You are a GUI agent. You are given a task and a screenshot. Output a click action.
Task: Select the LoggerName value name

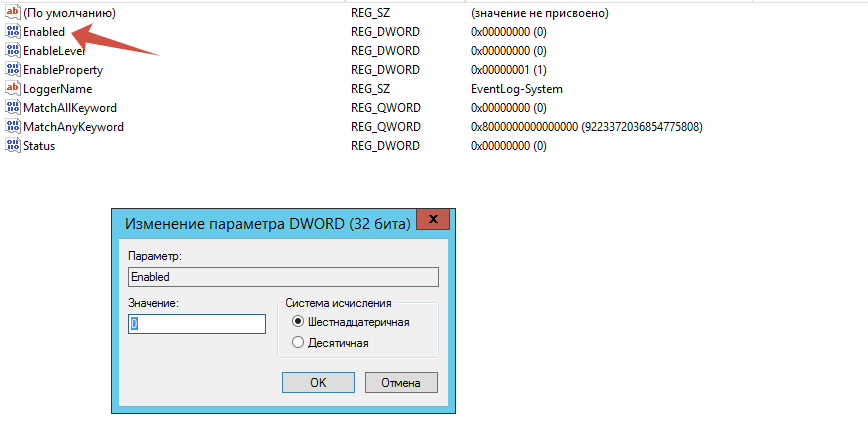[x=58, y=89]
